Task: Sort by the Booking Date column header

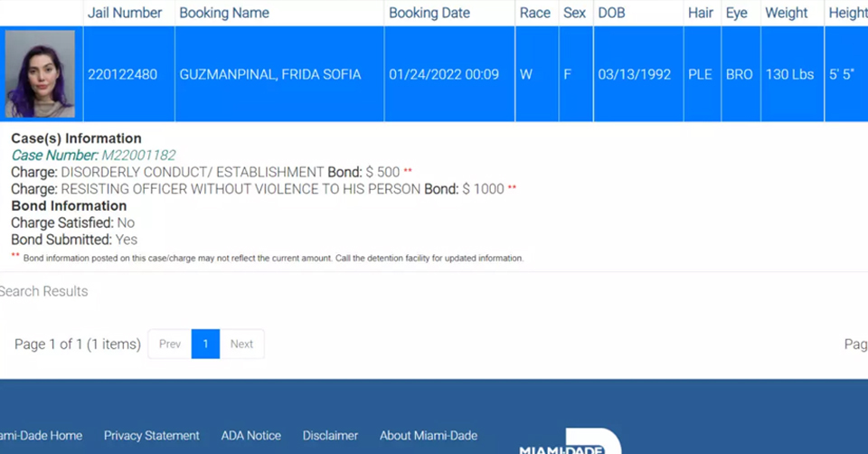Action: pos(429,13)
